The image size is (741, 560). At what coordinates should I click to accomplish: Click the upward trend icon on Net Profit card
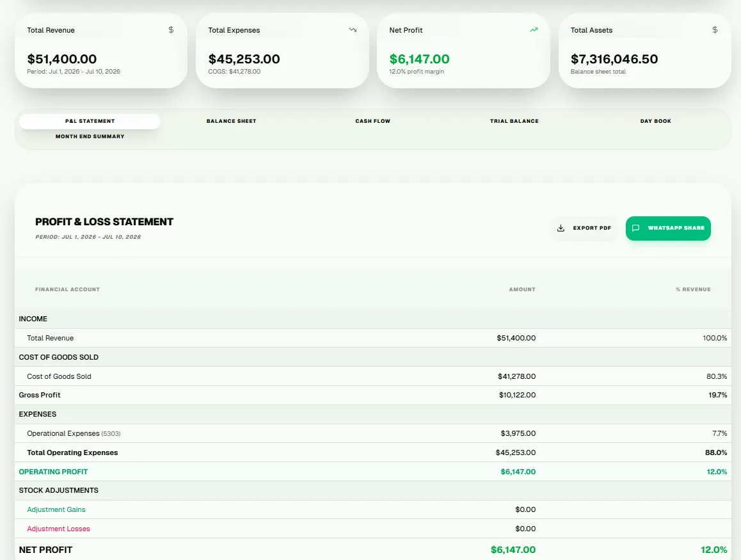534,30
